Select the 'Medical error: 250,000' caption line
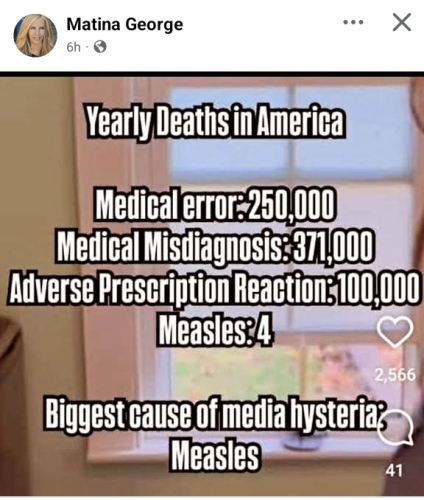This screenshot has height=500, width=424. [215, 204]
